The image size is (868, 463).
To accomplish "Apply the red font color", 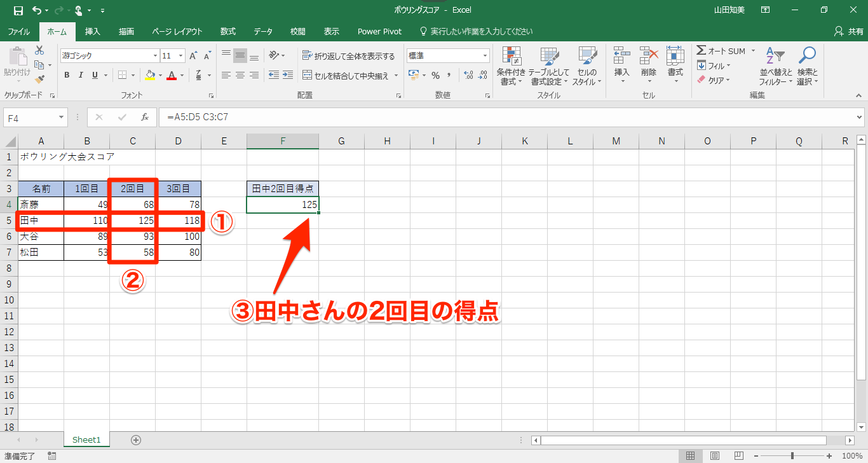I will click(171, 75).
